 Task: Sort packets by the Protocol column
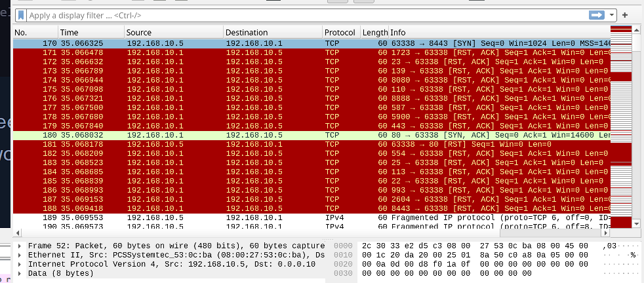(x=342, y=32)
